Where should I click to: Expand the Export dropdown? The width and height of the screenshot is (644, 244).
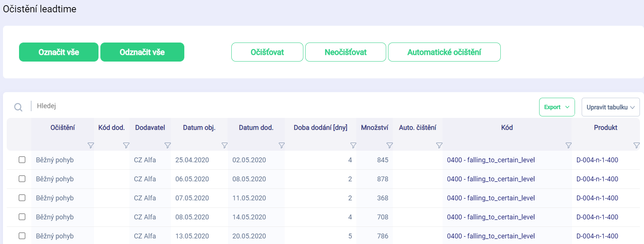point(557,107)
